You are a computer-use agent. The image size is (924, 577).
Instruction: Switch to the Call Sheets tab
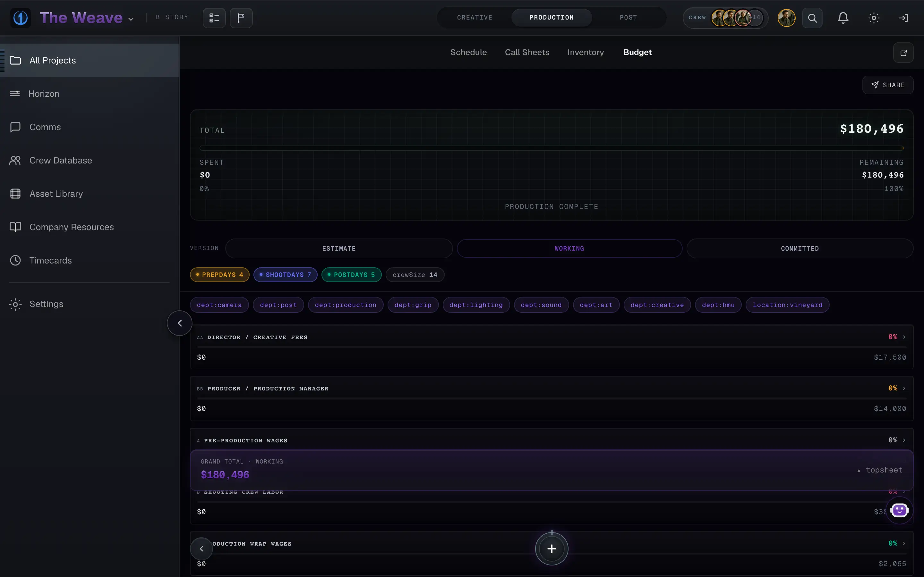[x=527, y=52]
